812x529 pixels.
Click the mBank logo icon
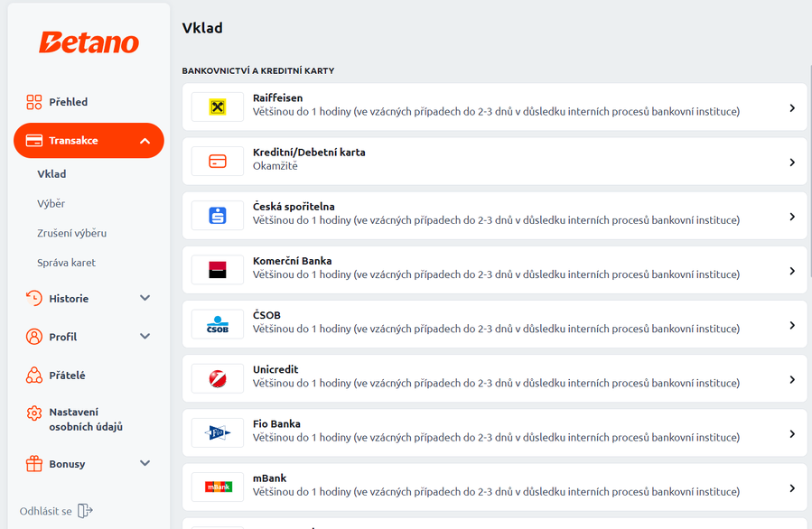218,487
